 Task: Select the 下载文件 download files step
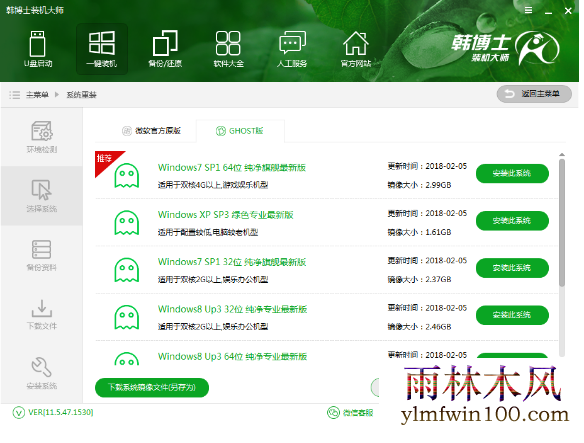(42, 314)
